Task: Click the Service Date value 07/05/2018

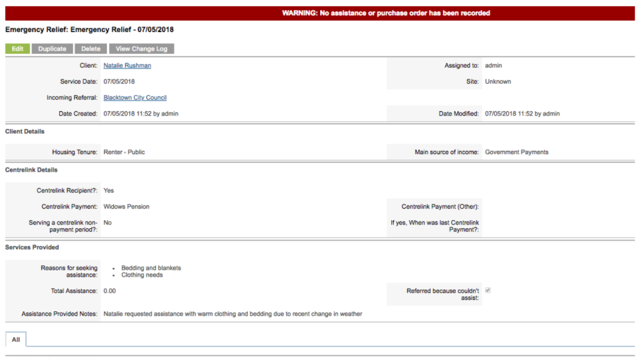Action: coord(119,82)
